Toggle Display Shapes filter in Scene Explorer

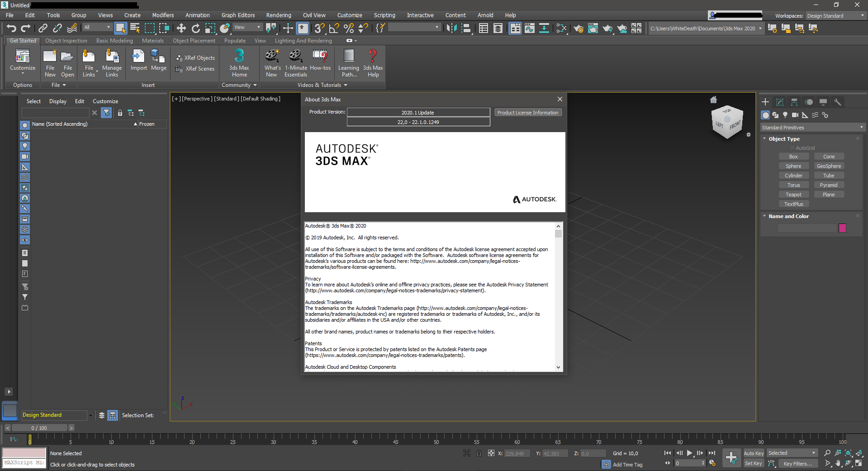(25, 136)
